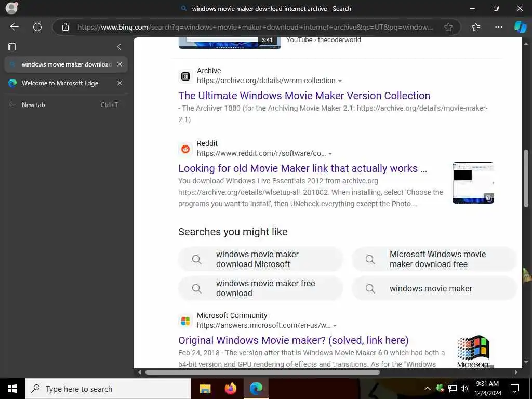The height and width of the screenshot is (399, 532).
Task: Open The Ultimate Windows Movie Maker Version Collection
Action: tap(304, 96)
